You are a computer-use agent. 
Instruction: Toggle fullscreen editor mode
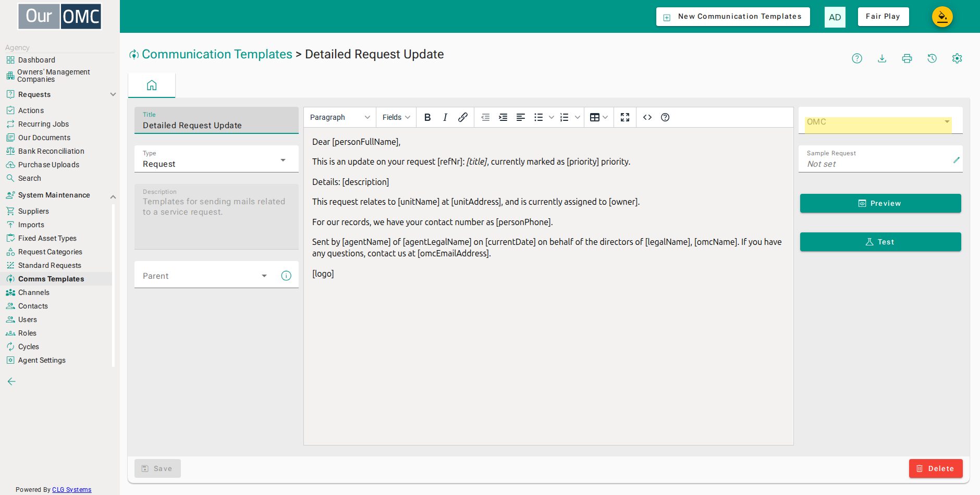coord(625,117)
